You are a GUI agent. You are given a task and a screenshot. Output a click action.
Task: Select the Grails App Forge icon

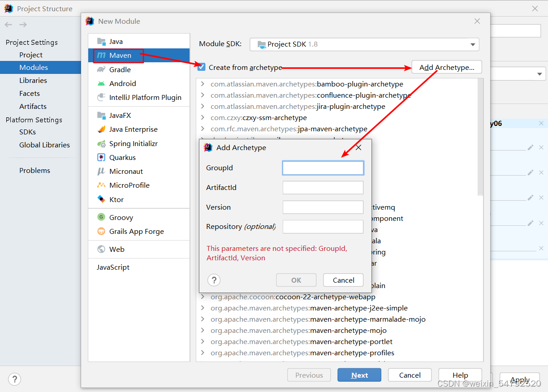pyautogui.click(x=101, y=231)
